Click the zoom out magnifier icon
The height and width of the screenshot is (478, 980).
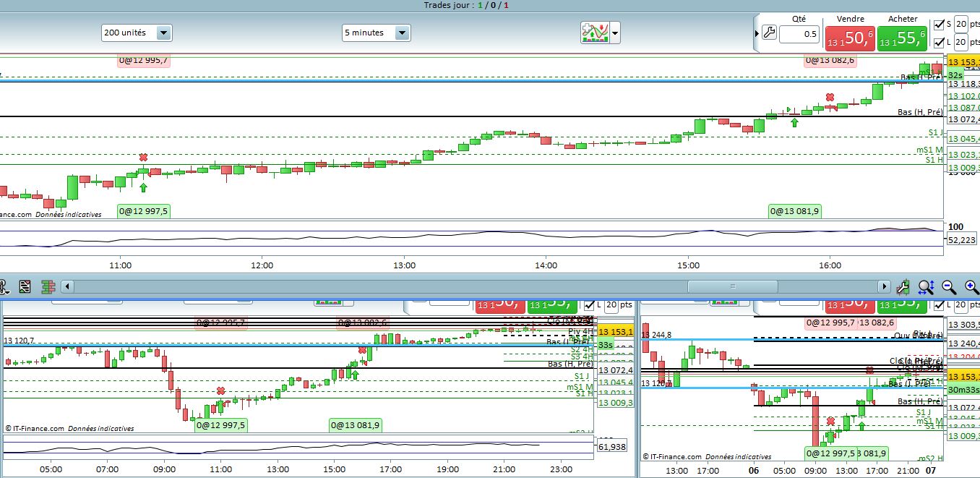click(x=950, y=287)
